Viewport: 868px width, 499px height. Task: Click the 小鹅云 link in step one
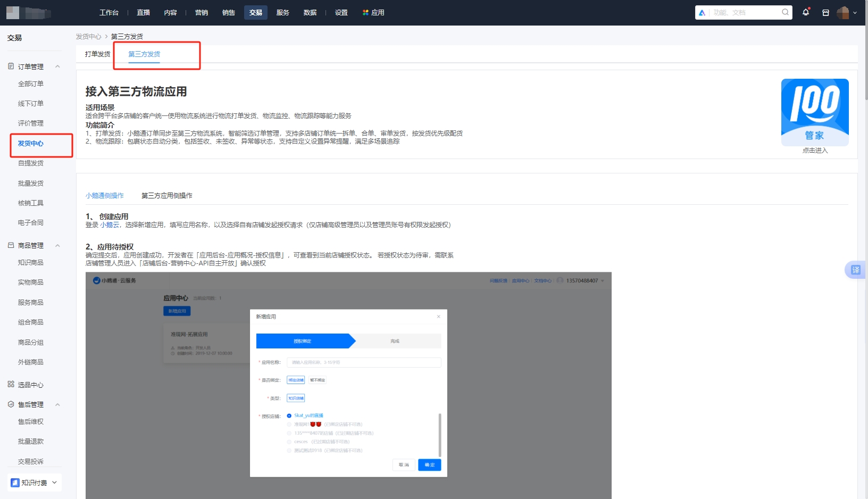pyautogui.click(x=110, y=225)
